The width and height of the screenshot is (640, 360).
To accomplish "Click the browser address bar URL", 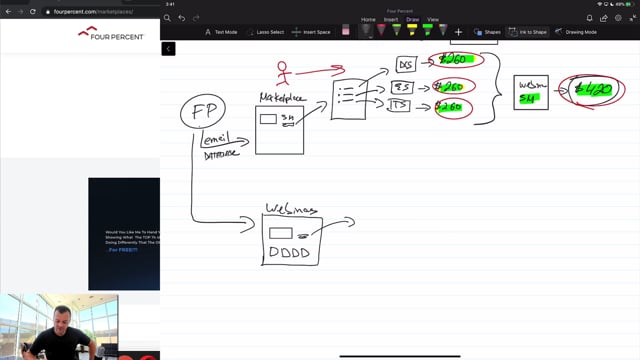I will (x=93, y=12).
